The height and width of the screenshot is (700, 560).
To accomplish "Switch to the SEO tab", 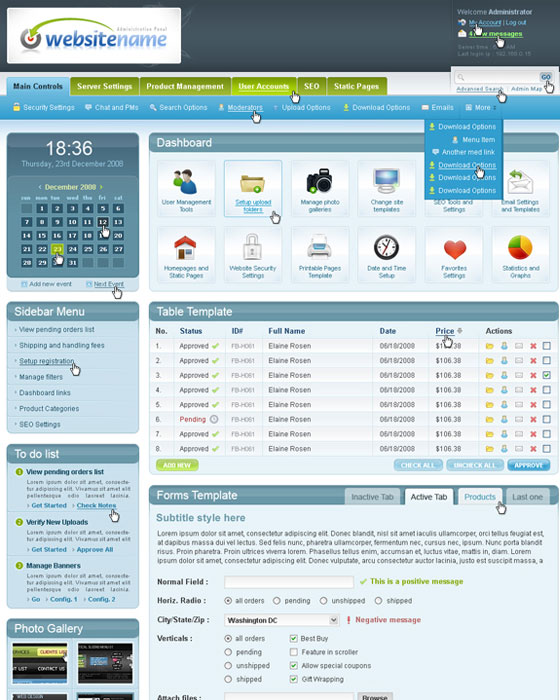I will coord(312,86).
